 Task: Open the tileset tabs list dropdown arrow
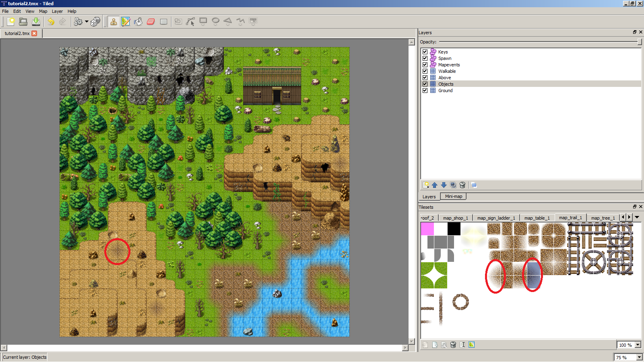[637, 217]
